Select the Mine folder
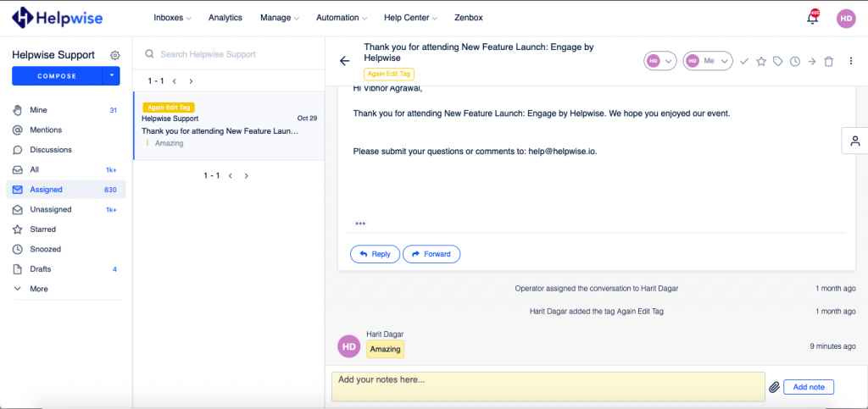 point(66,110)
